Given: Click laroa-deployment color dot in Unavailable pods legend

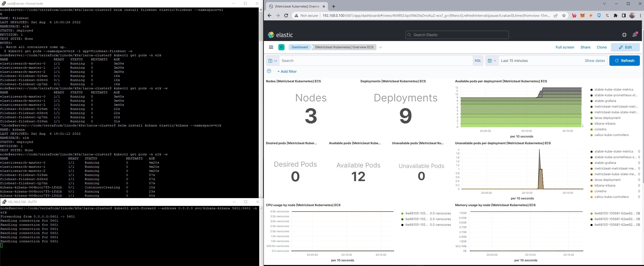Looking at the screenshot, I should click(x=592, y=180).
